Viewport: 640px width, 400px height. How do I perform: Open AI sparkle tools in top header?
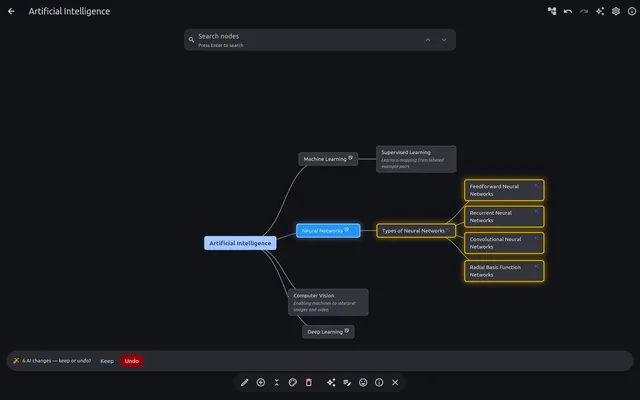tap(600, 11)
